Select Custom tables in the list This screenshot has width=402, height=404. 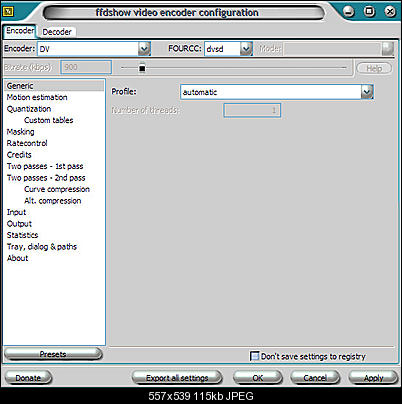pyautogui.click(x=49, y=120)
